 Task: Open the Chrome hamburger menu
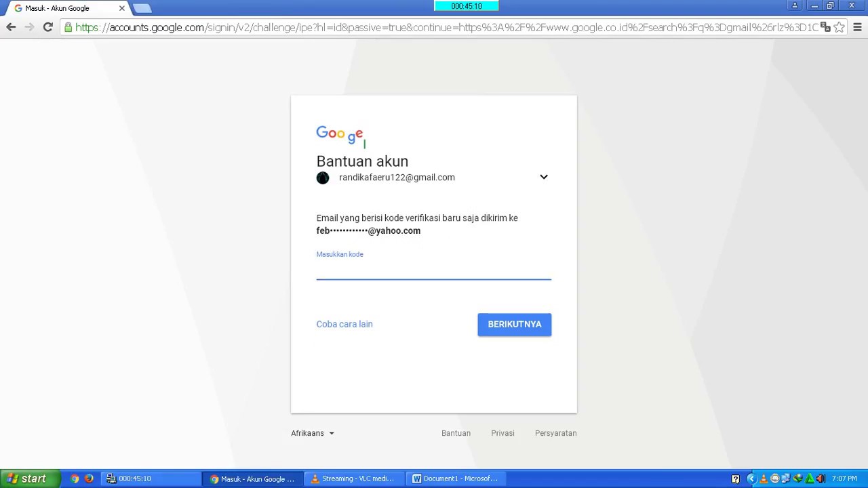pos(857,27)
